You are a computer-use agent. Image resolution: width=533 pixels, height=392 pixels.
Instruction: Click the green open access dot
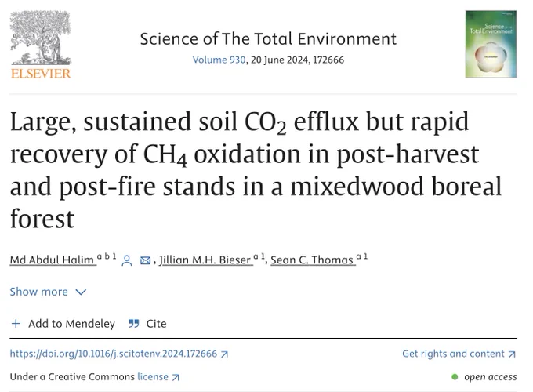coord(455,376)
